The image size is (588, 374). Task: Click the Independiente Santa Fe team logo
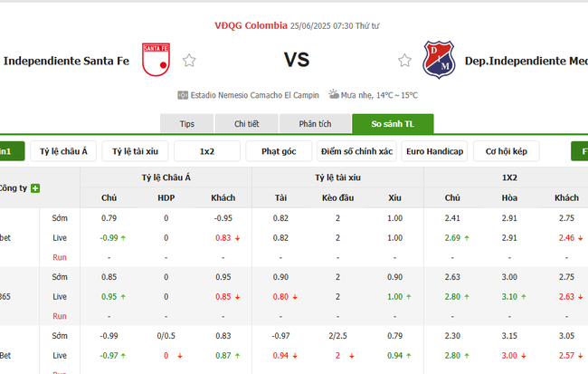pyautogui.click(x=156, y=61)
